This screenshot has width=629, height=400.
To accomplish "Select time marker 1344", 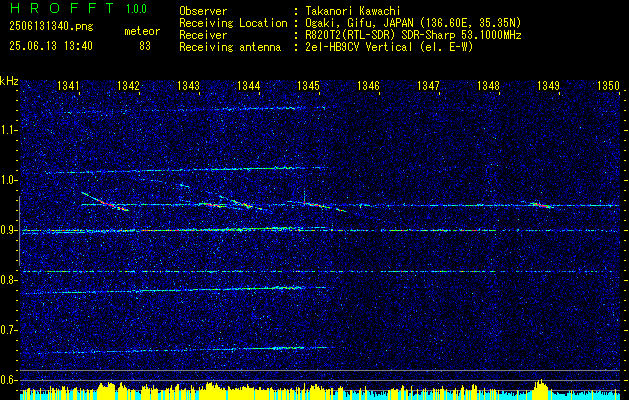I will click(249, 85).
